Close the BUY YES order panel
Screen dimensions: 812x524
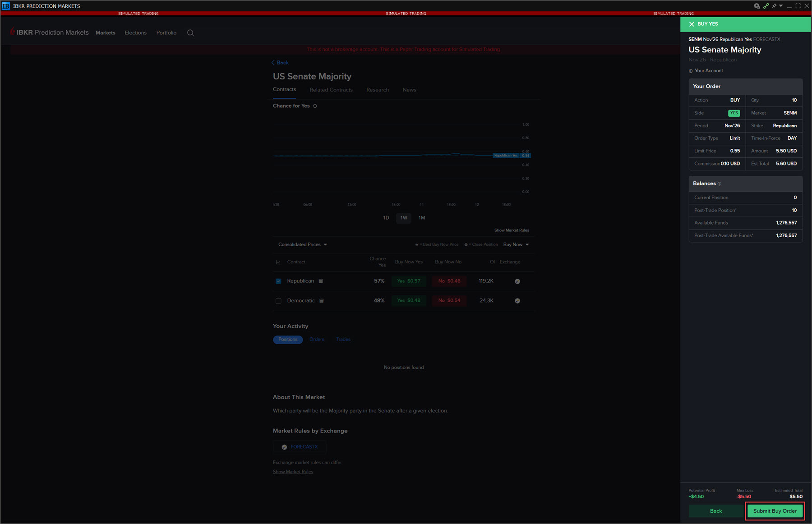(692, 24)
